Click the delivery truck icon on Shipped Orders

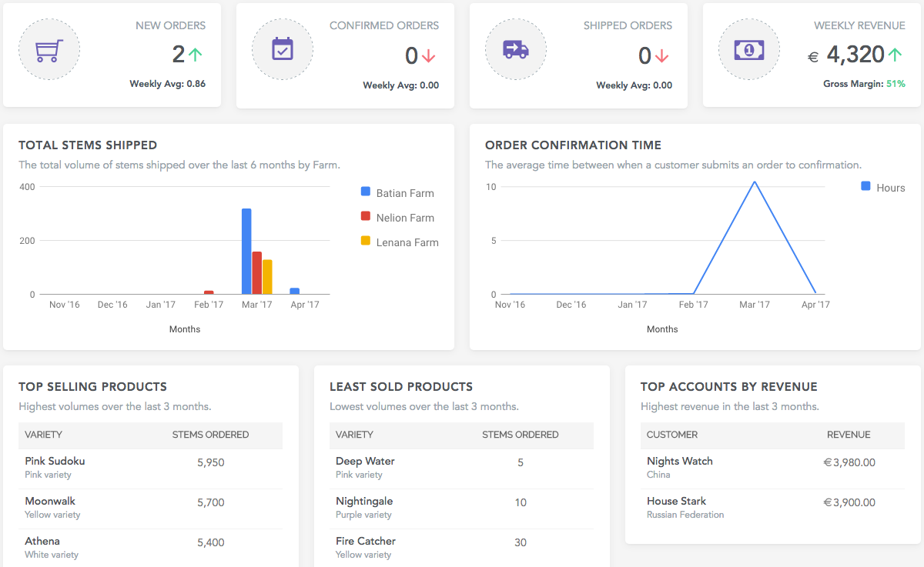(x=515, y=48)
